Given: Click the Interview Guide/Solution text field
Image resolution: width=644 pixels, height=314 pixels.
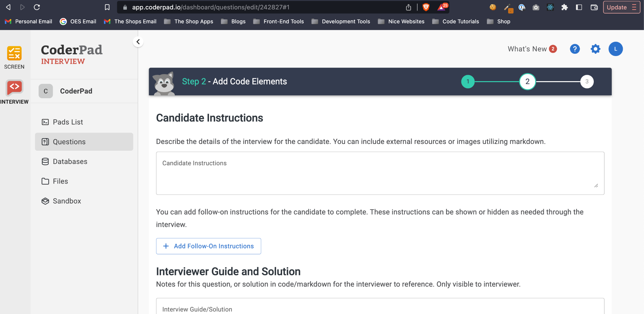Looking at the screenshot, I should tap(380, 308).
